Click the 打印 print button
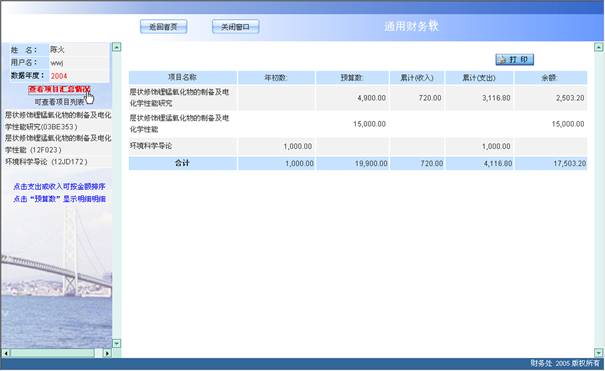This screenshot has height=371, width=605. pos(514,59)
